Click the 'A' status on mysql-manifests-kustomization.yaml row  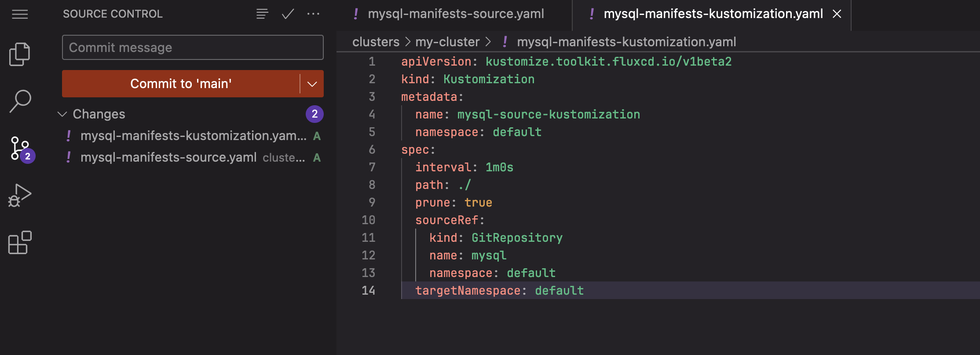[317, 136]
